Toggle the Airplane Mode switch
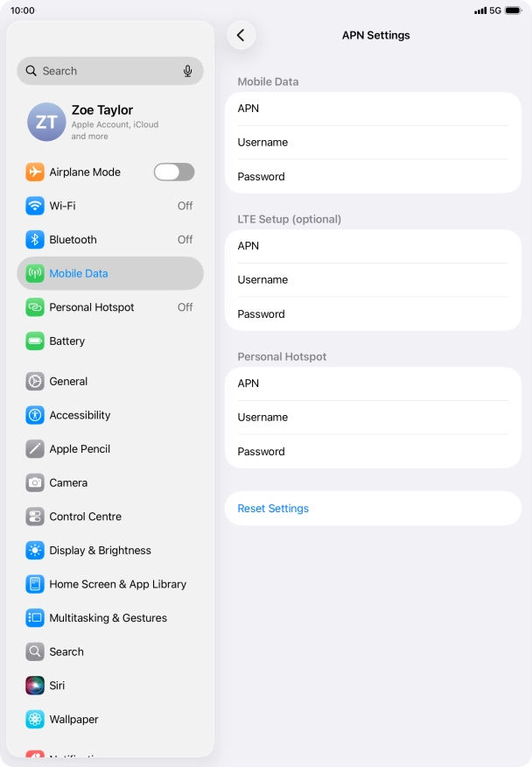The image size is (532, 767). click(x=174, y=172)
